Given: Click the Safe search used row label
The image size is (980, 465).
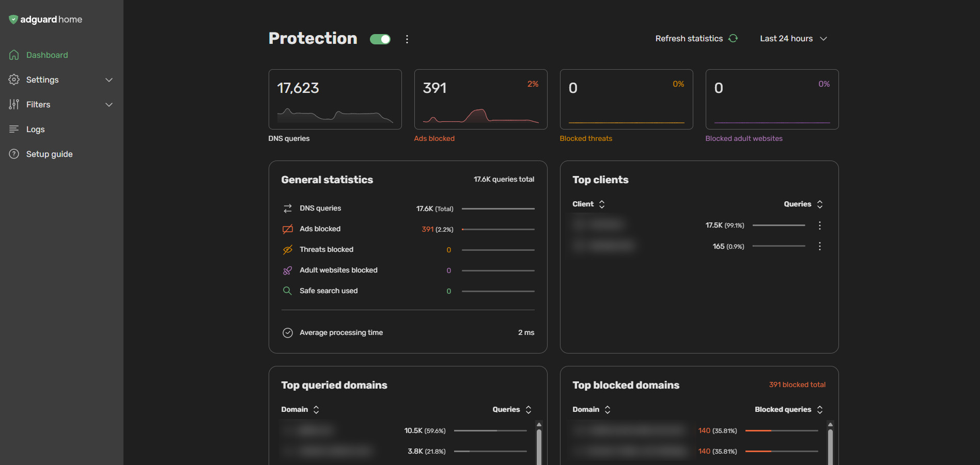Looking at the screenshot, I should tap(329, 291).
